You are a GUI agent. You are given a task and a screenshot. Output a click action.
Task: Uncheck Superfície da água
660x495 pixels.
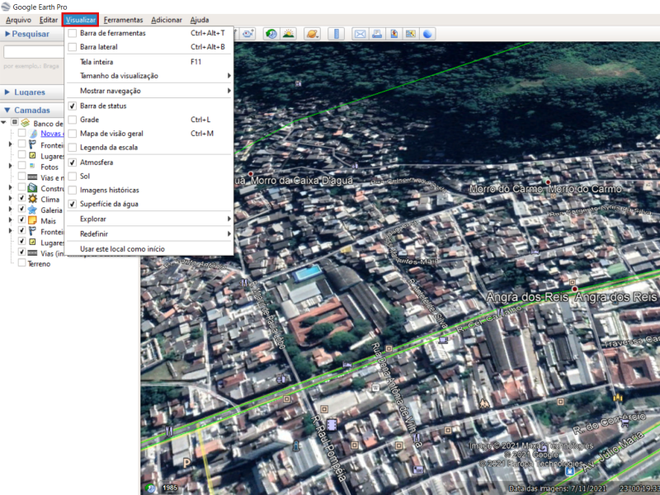pos(72,204)
